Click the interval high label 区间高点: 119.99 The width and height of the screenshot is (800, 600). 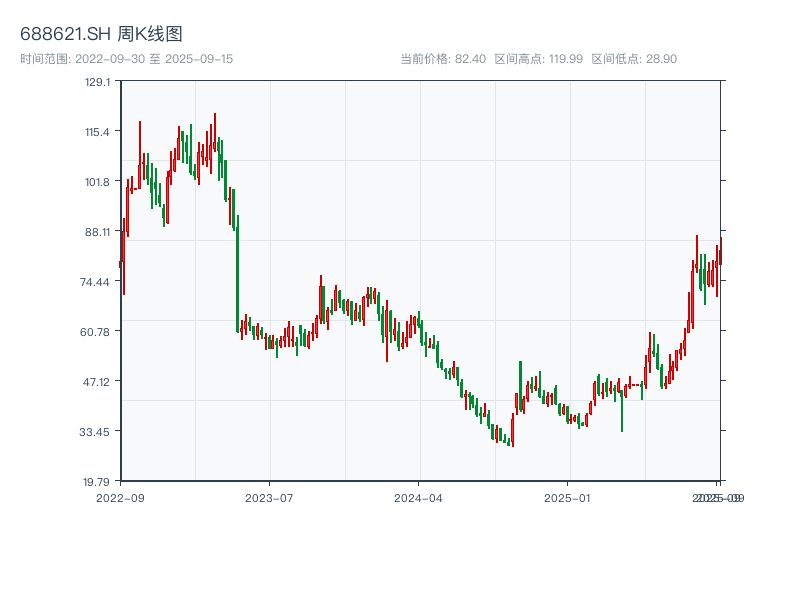pyautogui.click(x=539, y=59)
